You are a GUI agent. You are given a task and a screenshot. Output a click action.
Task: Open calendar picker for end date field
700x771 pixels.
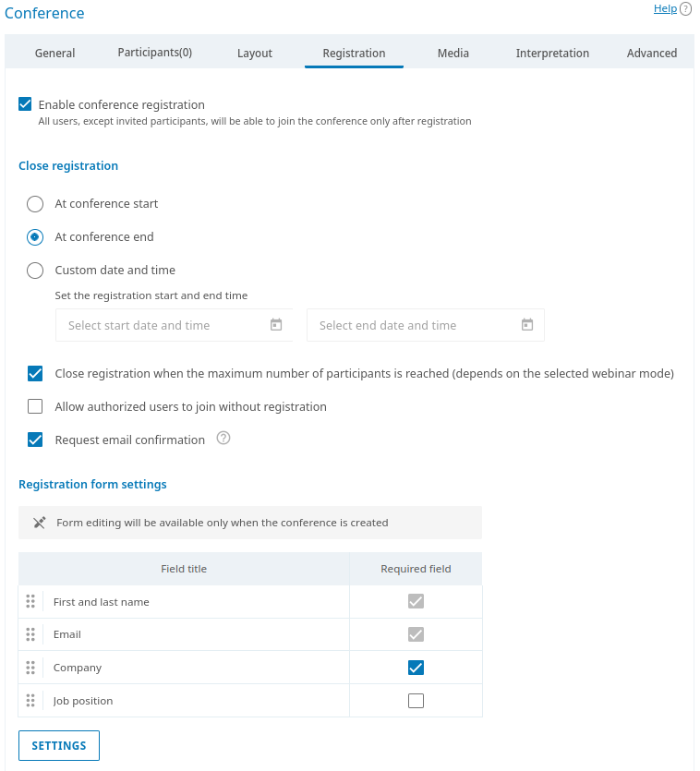(x=526, y=325)
